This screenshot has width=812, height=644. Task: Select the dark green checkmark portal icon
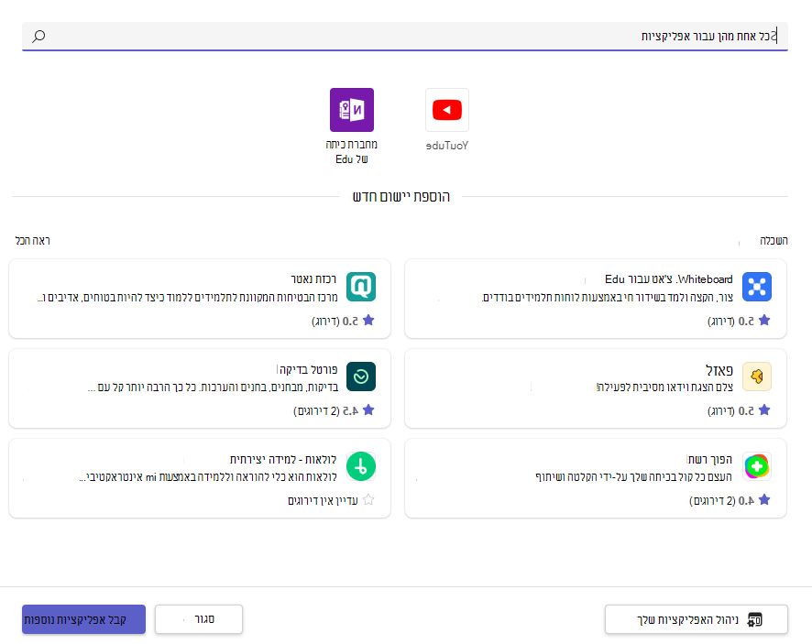pyautogui.click(x=361, y=377)
